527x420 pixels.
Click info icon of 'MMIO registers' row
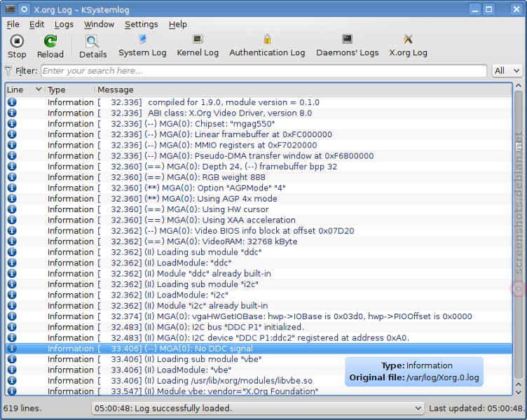tap(12, 145)
